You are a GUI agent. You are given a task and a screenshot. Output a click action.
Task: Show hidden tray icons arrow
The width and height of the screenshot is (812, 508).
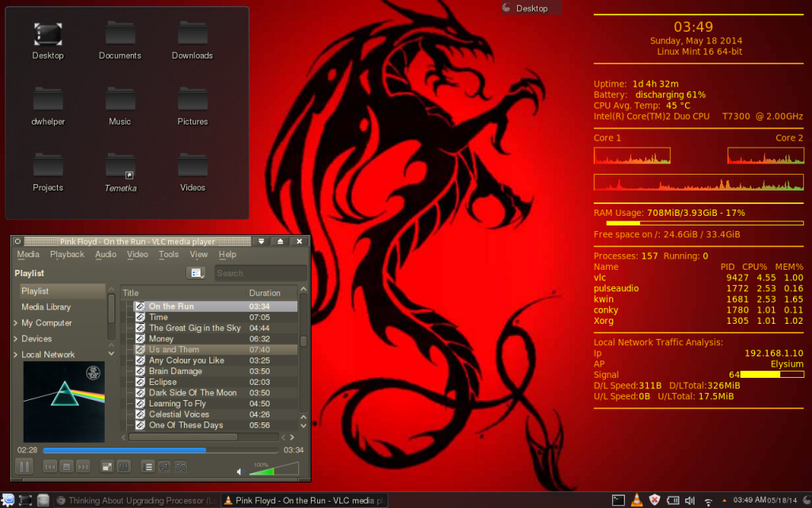(x=724, y=501)
